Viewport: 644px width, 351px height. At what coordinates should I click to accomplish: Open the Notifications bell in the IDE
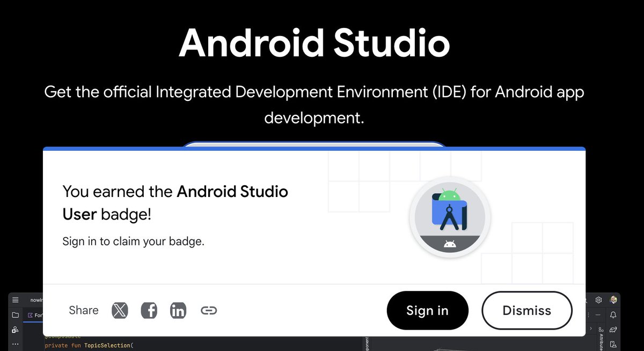[x=613, y=315]
